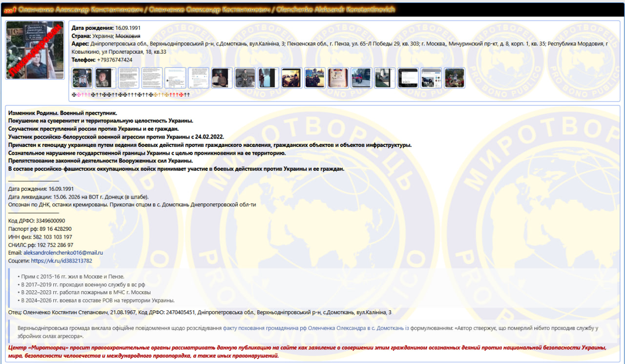The height and width of the screenshot is (364, 625).
Task: Open the dark screenshot thumbnail in the gallery
Action: coord(408,78)
